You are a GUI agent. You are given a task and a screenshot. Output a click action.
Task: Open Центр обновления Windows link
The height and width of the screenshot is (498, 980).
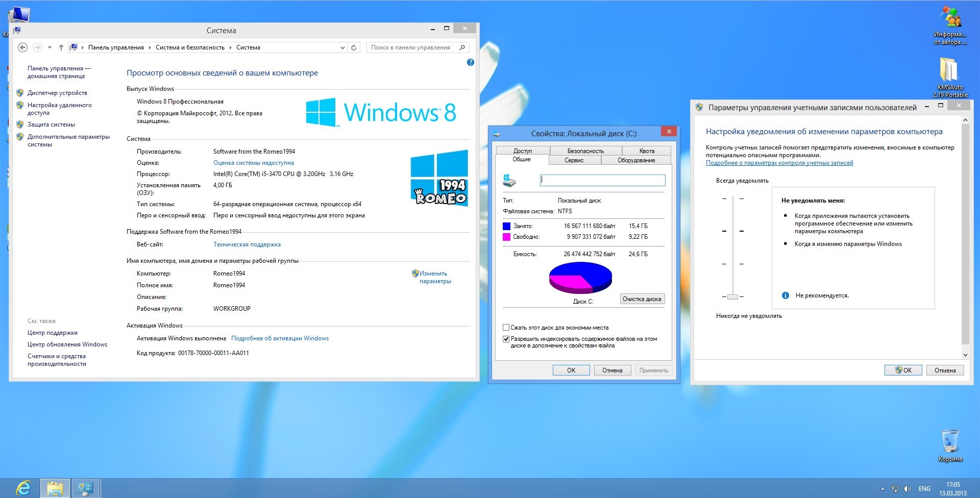[x=67, y=344]
